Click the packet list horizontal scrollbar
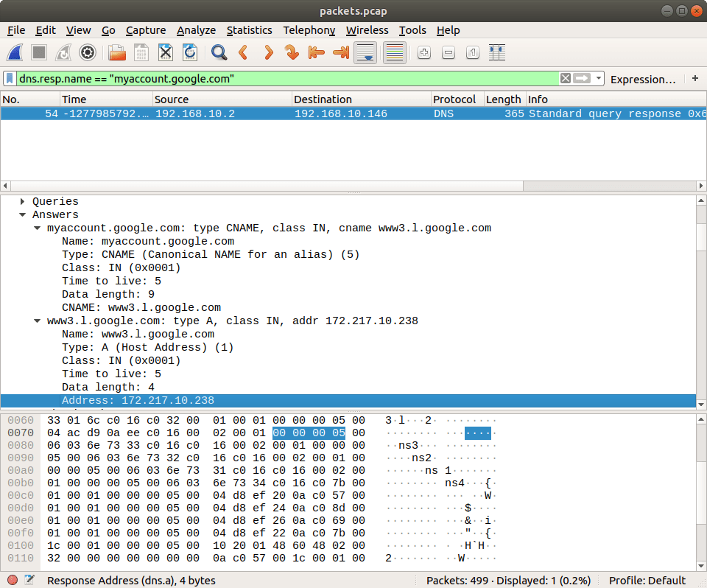Viewport: 707px width, 588px height. (346, 186)
